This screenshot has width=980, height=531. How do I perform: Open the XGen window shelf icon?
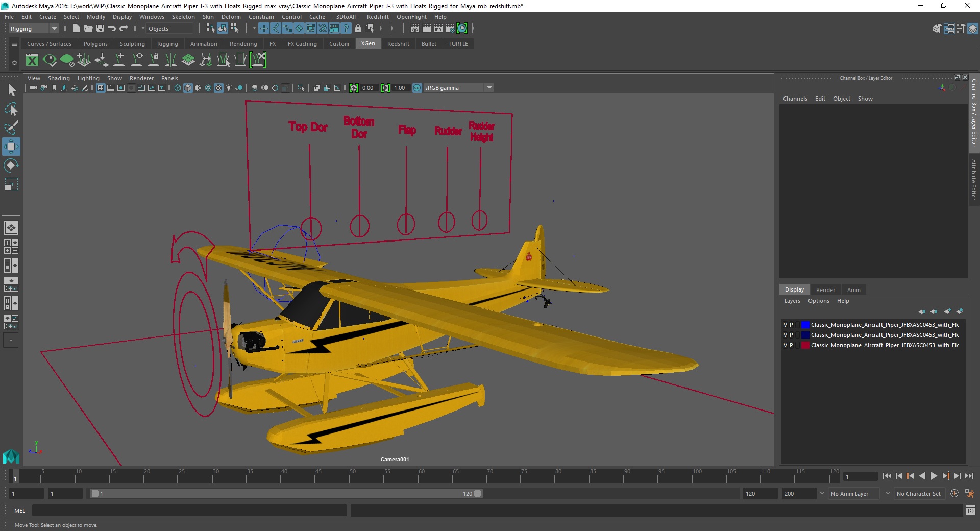(32, 60)
